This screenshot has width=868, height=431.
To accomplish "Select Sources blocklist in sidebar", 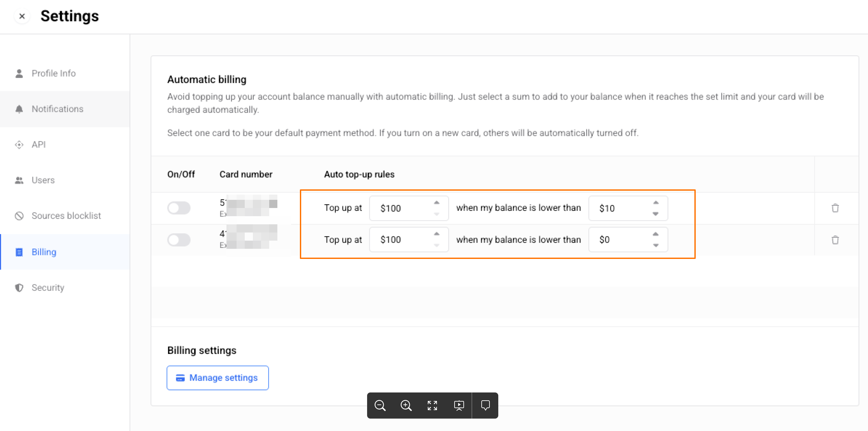I will click(x=65, y=216).
